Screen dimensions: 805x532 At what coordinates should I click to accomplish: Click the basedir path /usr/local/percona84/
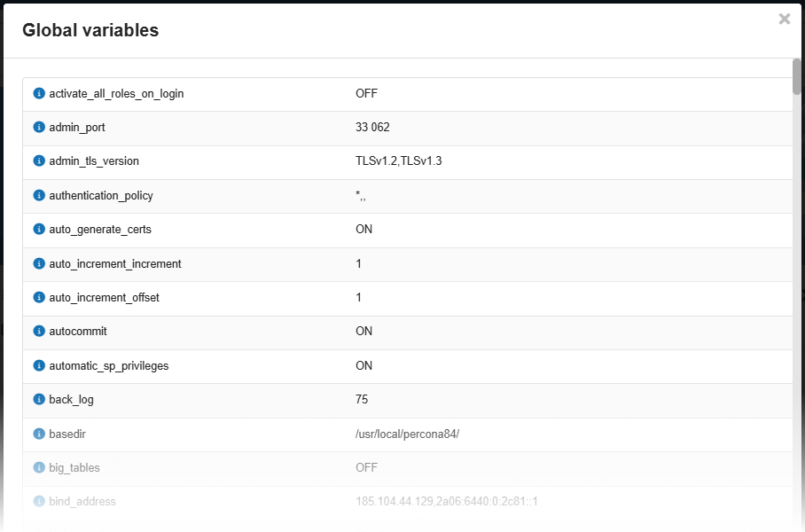407,434
